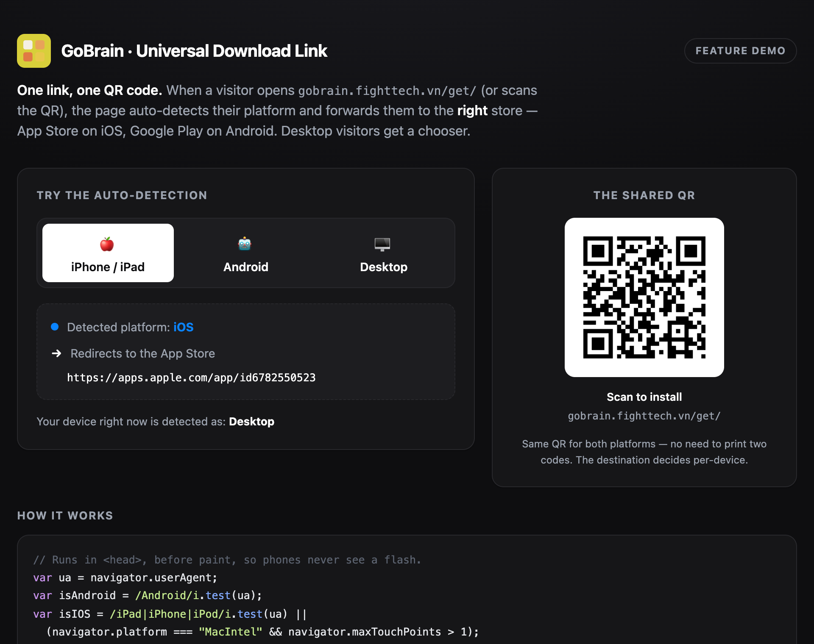This screenshot has width=814, height=644.
Task: Click the red apple icon
Action: (x=107, y=244)
